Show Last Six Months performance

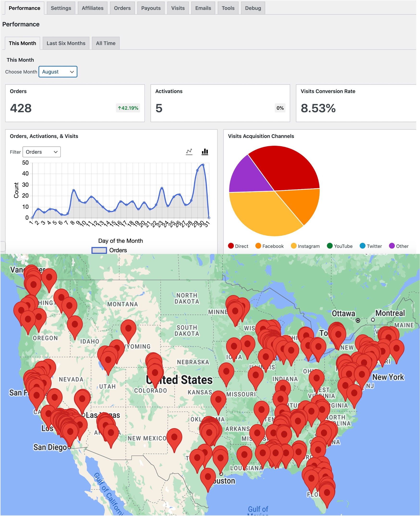click(x=66, y=43)
